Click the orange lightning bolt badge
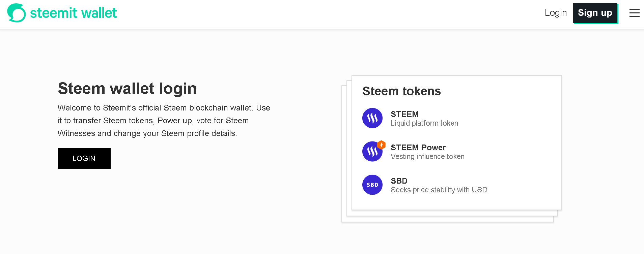644x254 pixels. [381, 145]
